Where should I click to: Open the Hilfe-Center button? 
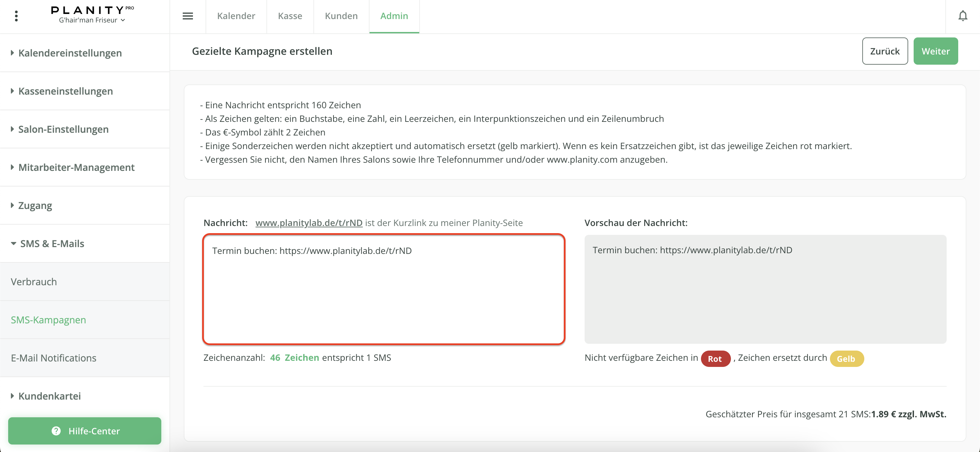(84, 431)
